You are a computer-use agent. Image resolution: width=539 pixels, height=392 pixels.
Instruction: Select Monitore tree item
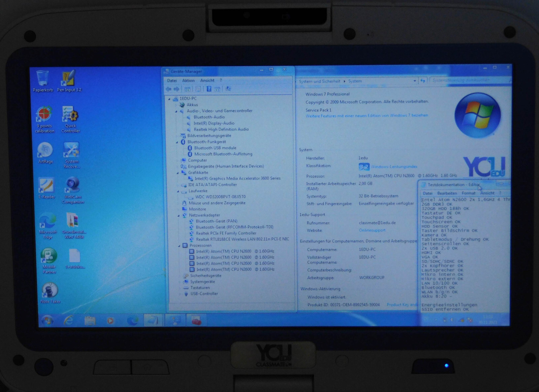tap(197, 209)
